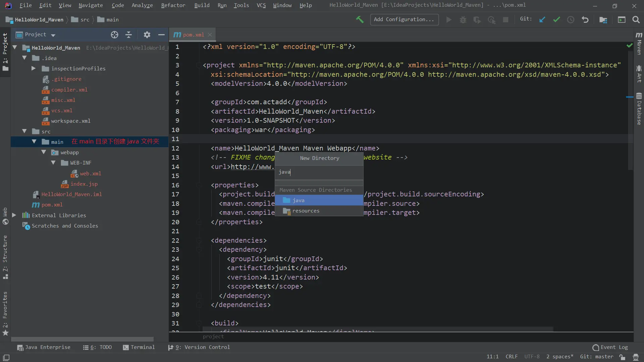Expand the inspectionProfiles folder
The image size is (644, 362).
[x=34, y=68]
